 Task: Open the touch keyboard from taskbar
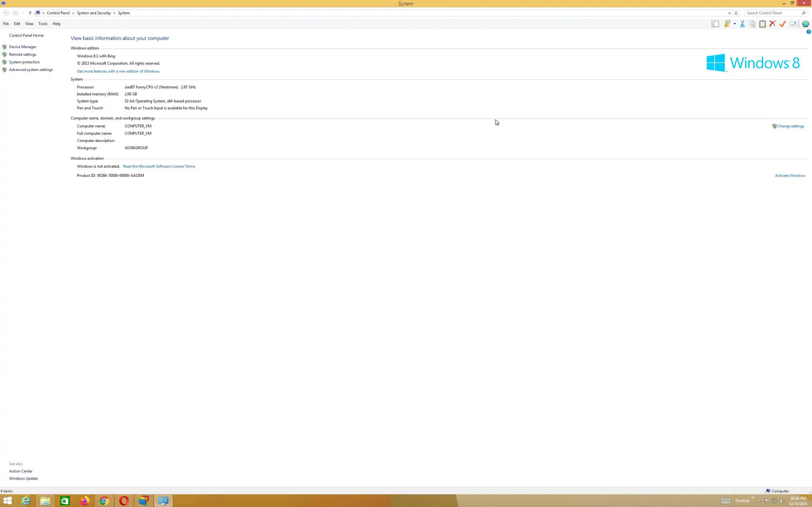(x=725, y=501)
